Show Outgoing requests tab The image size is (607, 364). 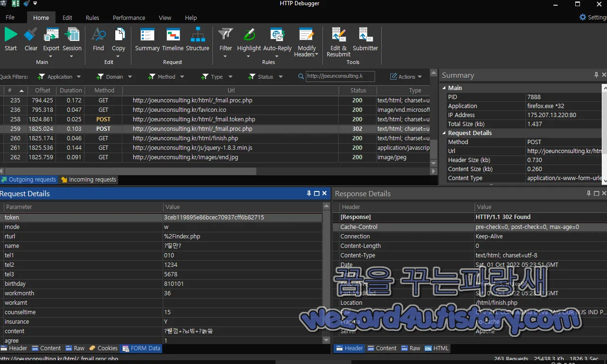pos(28,180)
